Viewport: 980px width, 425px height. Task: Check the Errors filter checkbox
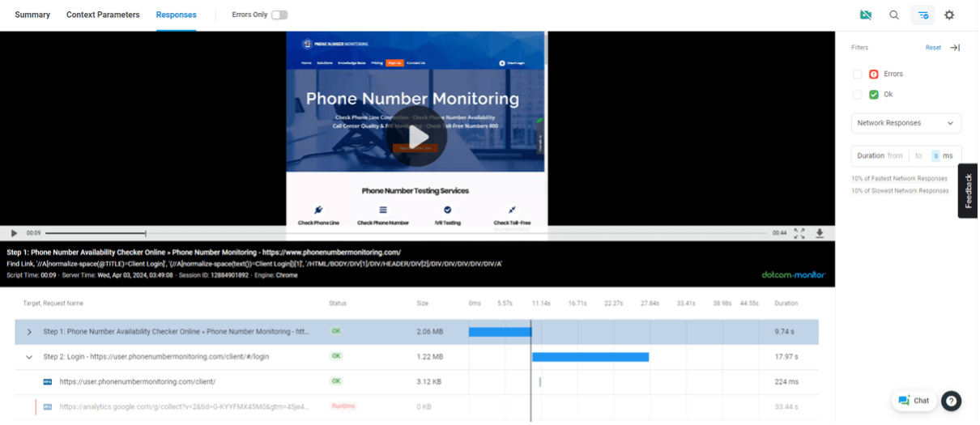point(858,74)
